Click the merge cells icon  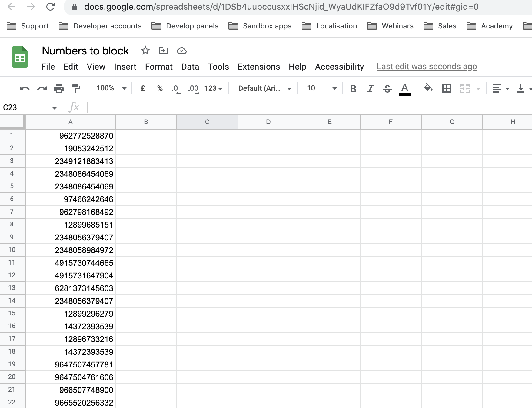coord(465,88)
